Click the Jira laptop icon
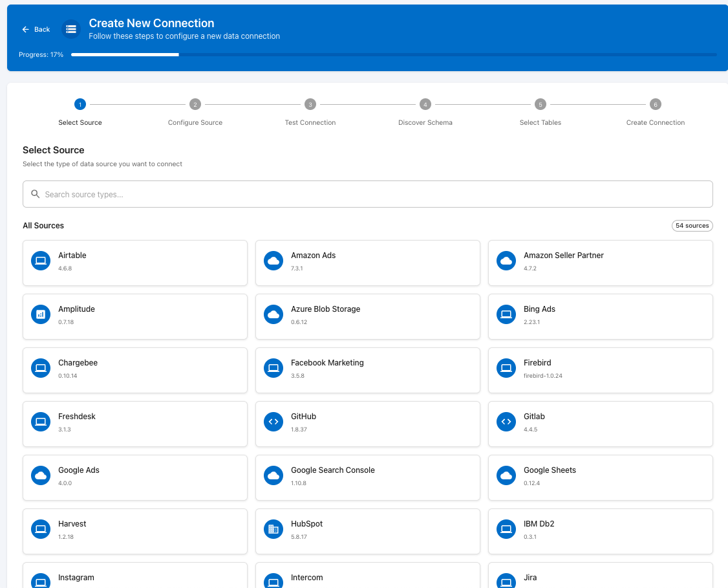Viewport: 728px width, 588px height. (506, 581)
